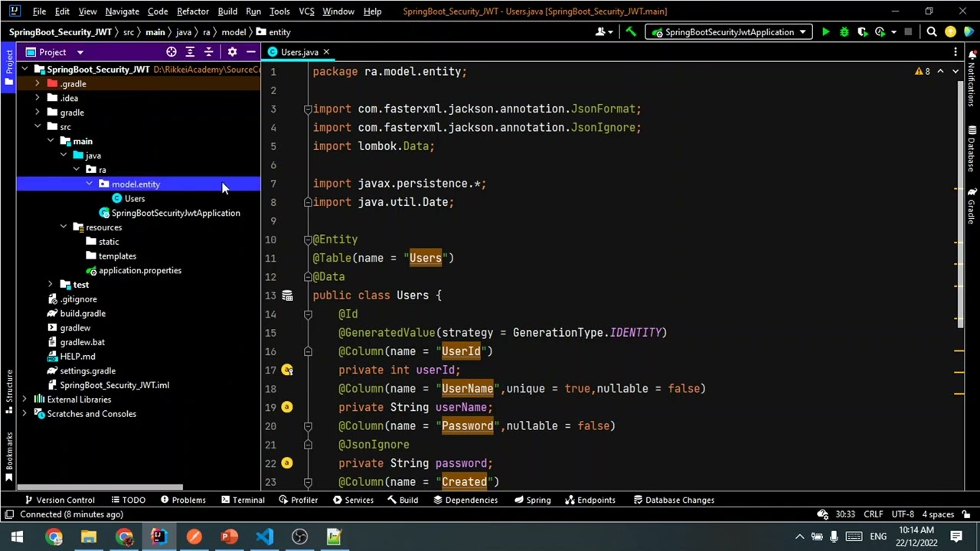Open Notifications bell in right sidebar
The width and height of the screenshot is (980, 551).
pyautogui.click(x=972, y=80)
